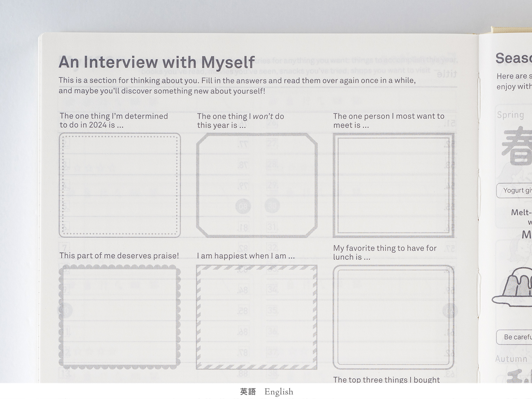This screenshot has width=532, height=399.
Task: Click inside the double-line square answer box
Action: (x=393, y=185)
